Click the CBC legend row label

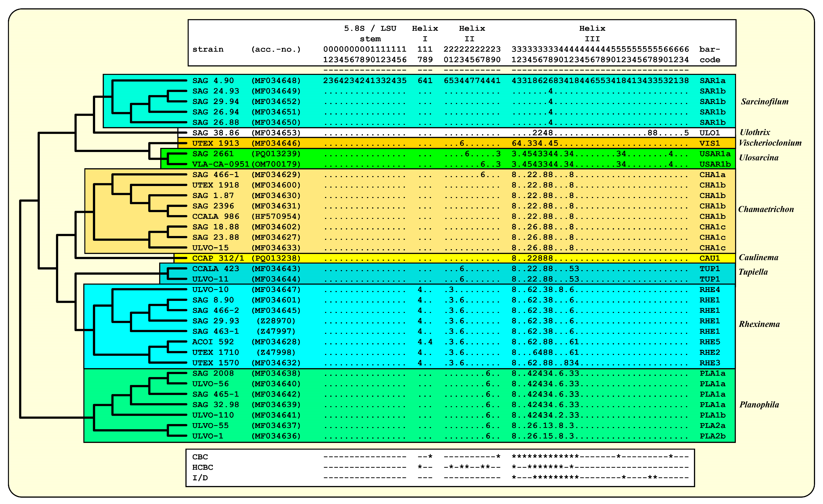[x=200, y=457]
